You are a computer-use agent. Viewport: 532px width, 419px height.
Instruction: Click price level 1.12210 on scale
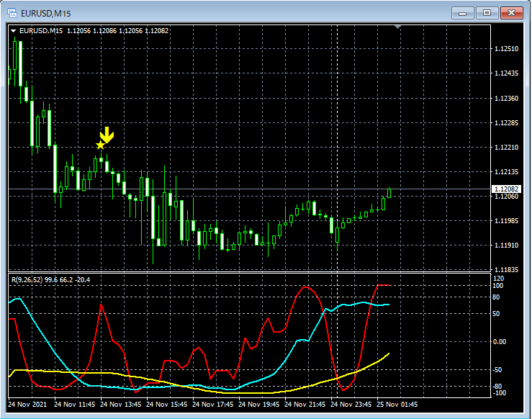click(507, 148)
